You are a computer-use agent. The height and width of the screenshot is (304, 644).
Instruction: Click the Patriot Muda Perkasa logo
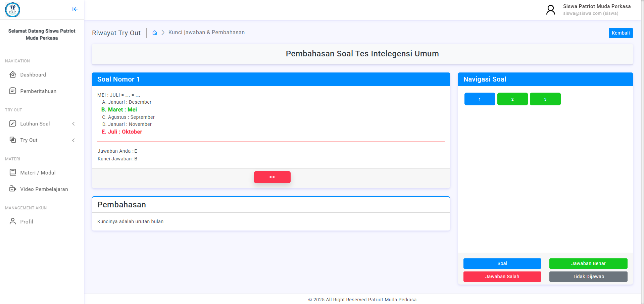pyautogui.click(x=12, y=10)
